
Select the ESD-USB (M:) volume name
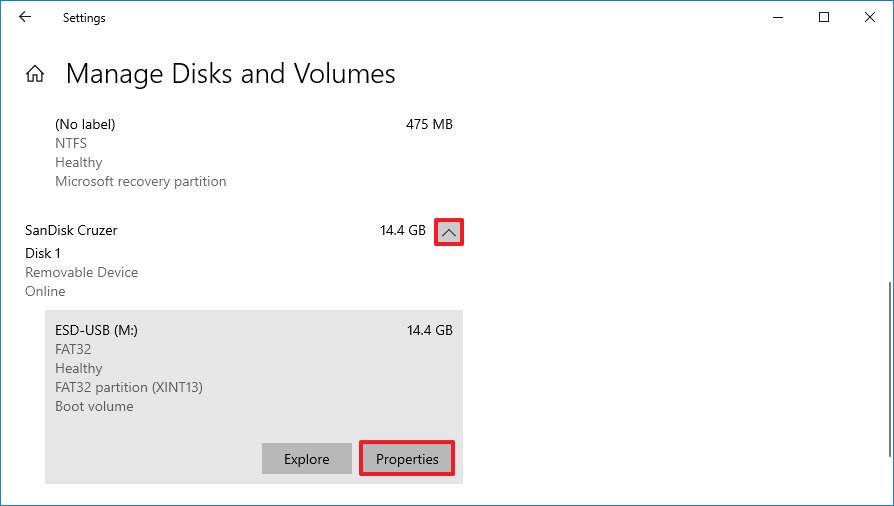tap(96, 330)
